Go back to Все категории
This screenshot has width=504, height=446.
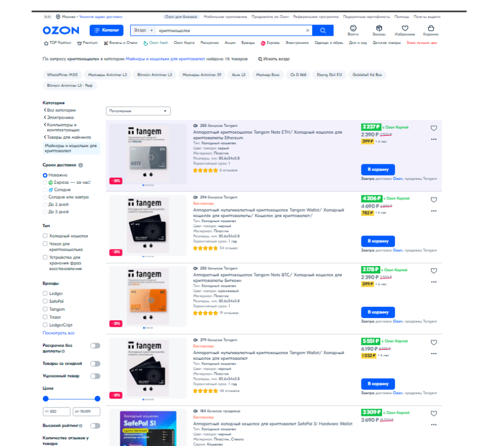60,110
